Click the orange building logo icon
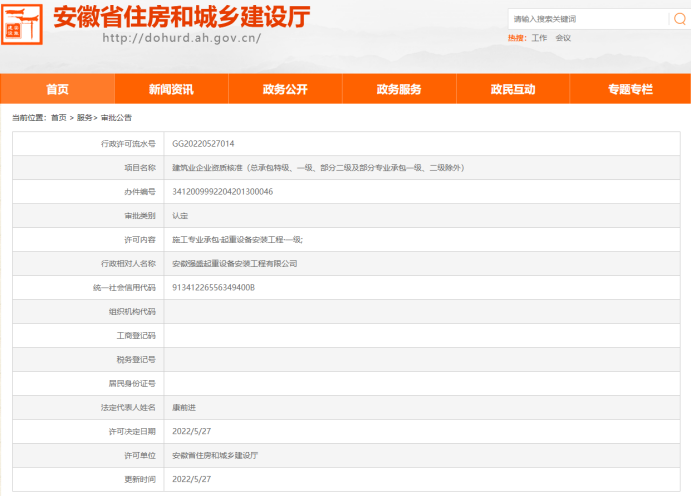Image resolution: width=692 pixels, height=496 pixels. tap(23, 24)
